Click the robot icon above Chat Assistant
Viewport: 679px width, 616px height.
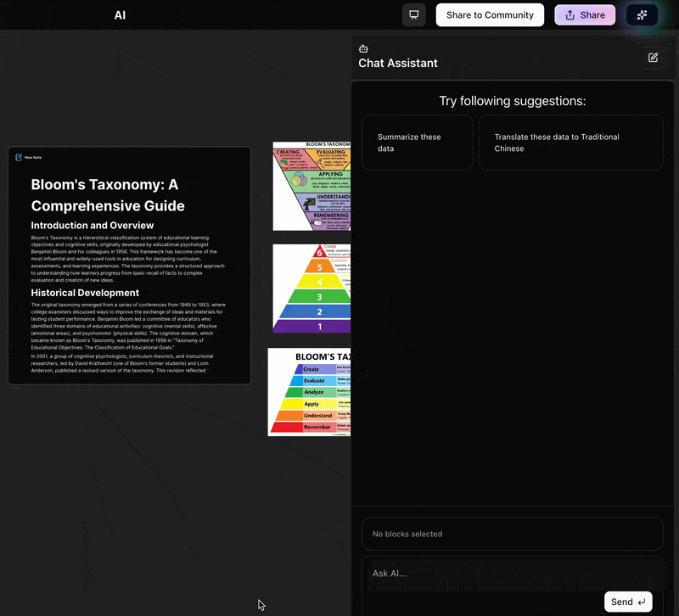pos(363,48)
